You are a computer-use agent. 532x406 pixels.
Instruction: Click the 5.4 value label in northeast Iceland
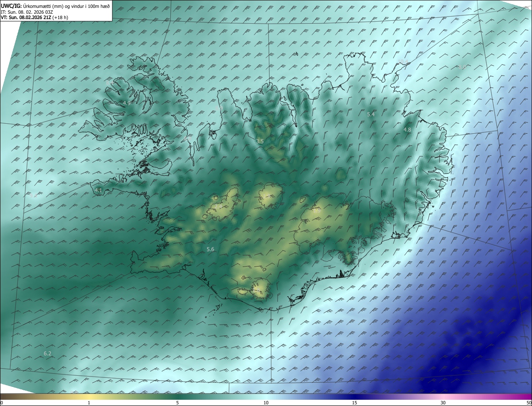[371, 114]
